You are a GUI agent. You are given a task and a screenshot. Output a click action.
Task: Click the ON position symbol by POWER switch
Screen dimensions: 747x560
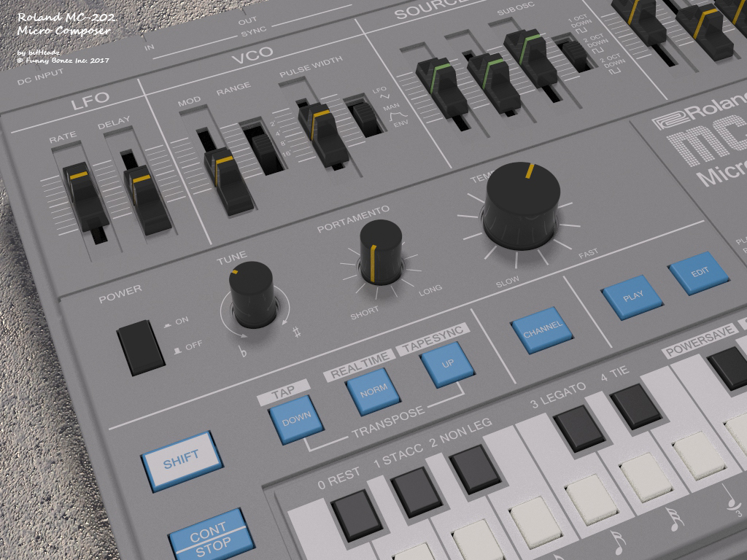point(167,325)
